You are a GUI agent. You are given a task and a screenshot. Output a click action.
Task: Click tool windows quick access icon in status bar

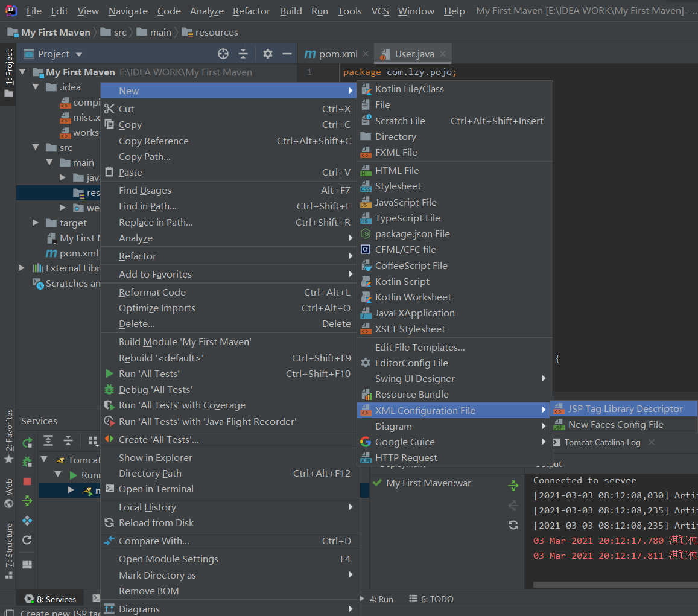point(8,612)
